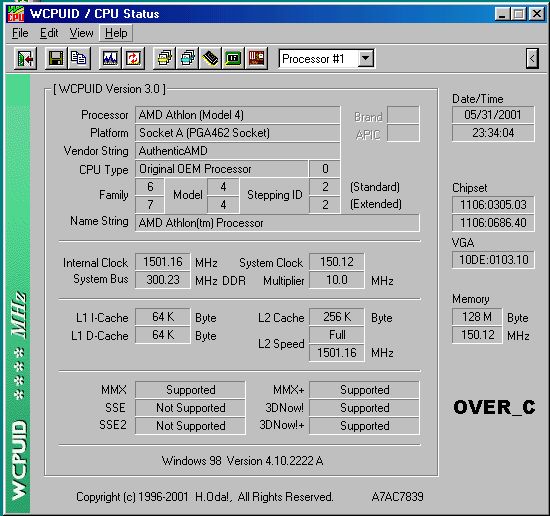Click the VGA ID 10DE:0103.10
Viewport: 550px width, 516px height.
click(x=493, y=260)
